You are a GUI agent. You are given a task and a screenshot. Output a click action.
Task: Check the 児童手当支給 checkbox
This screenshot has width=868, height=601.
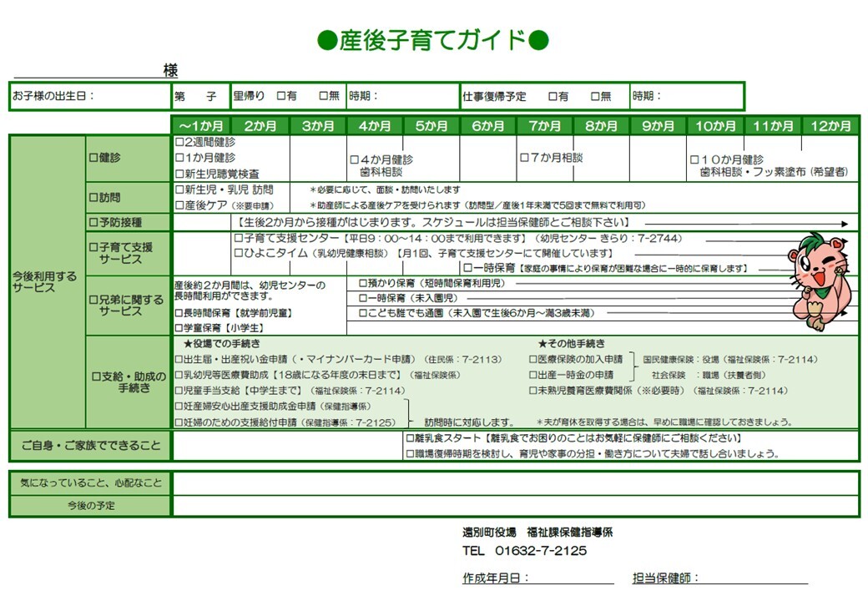coord(179,390)
